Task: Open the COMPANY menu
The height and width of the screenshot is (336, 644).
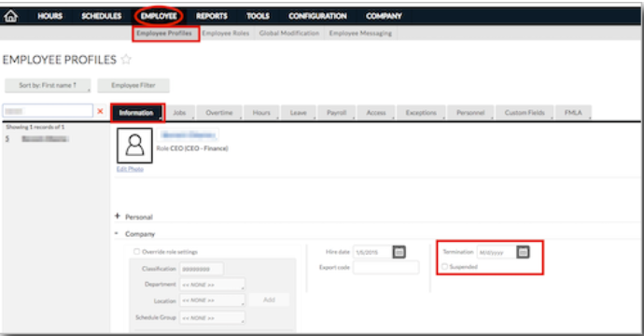Action: coord(384,16)
